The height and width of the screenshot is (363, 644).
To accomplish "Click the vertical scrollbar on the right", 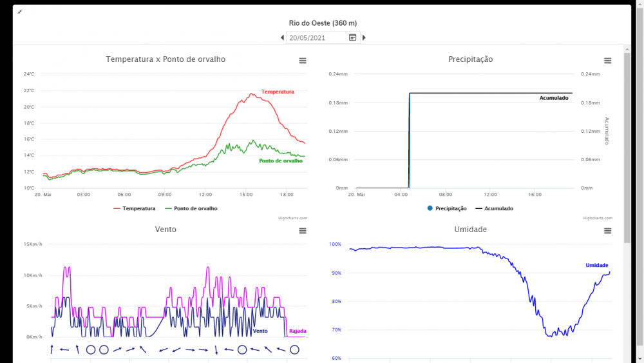I will click(627, 147).
